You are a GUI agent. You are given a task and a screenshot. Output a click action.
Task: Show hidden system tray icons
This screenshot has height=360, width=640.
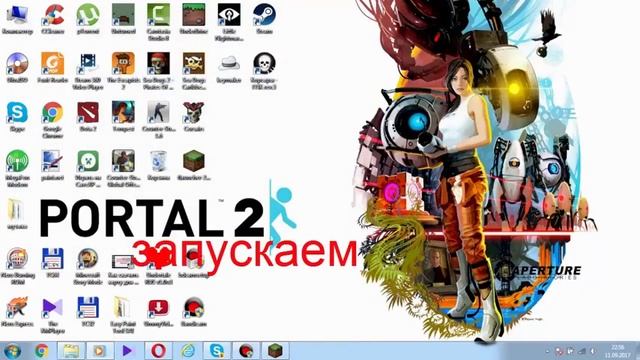click(547, 351)
